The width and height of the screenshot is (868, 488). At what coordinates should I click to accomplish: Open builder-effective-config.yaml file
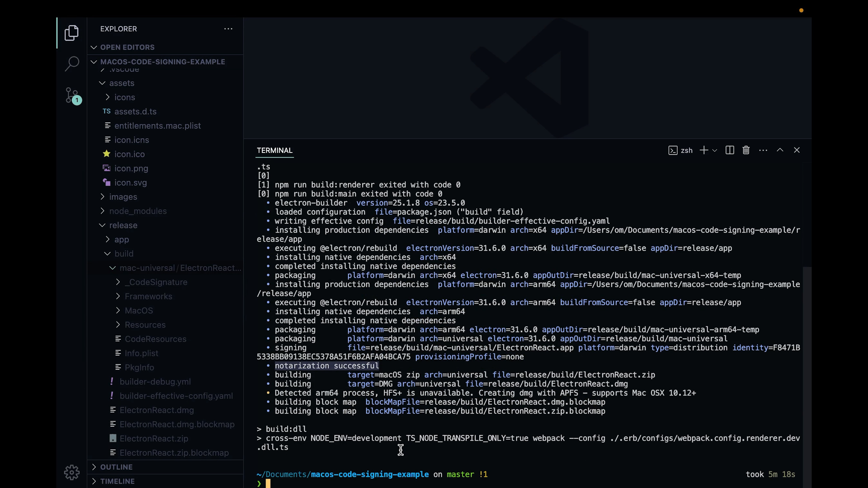pos(176,396)
